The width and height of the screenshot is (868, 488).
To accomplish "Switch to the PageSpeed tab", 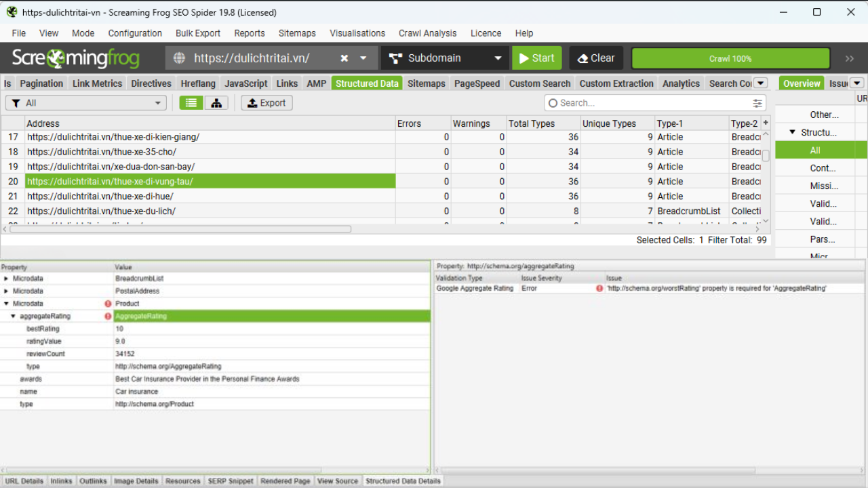I will (477, 83).
